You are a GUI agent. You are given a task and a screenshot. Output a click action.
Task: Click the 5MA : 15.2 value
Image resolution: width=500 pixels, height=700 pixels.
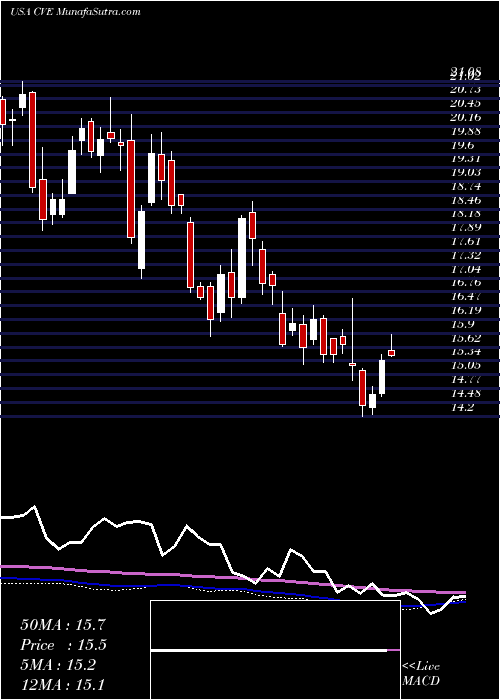[58, 666]
